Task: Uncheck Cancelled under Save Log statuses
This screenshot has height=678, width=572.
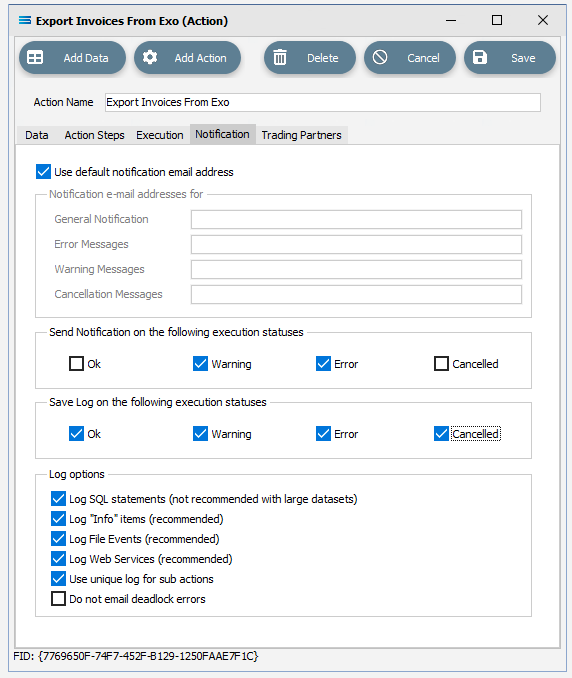Action: (x=441, y=434)
